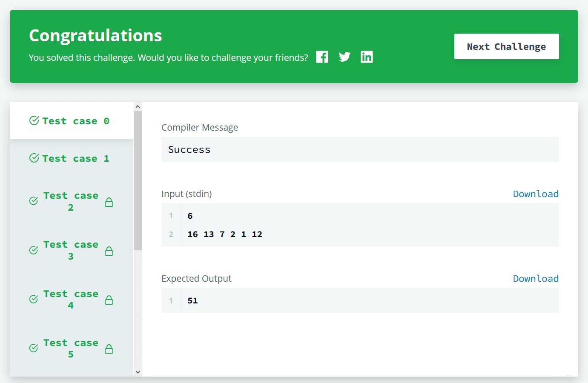Download the Expected Output file
Viewport: 588px width, 383px height.
(536, 279)
